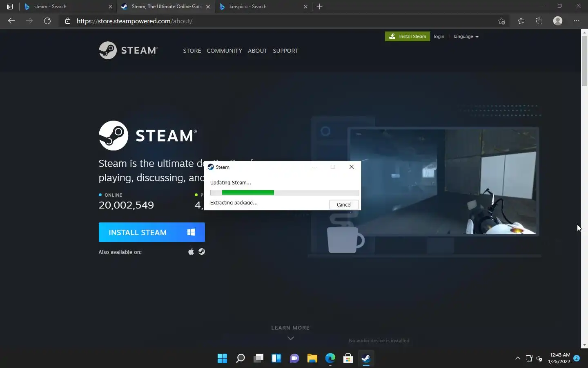Switch to Microsoft Edge on the taskbar
588x368 pixels.
(x=330, y=359)
